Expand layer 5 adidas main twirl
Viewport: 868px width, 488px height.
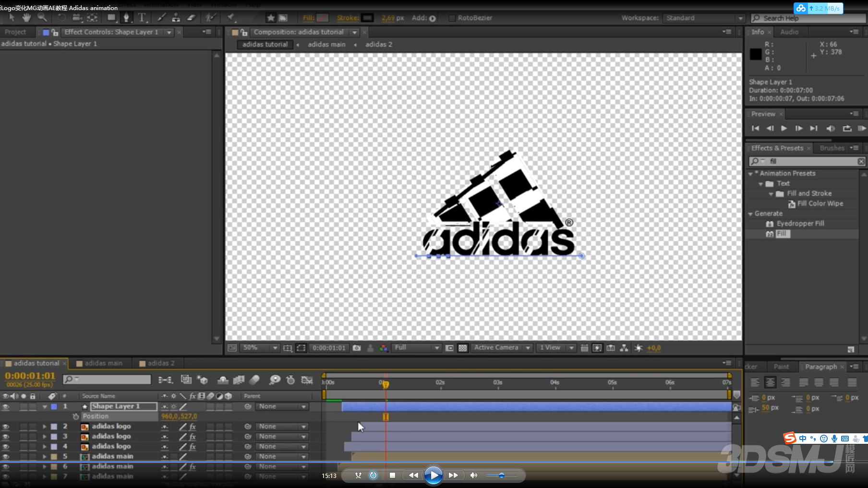(45, 457)
